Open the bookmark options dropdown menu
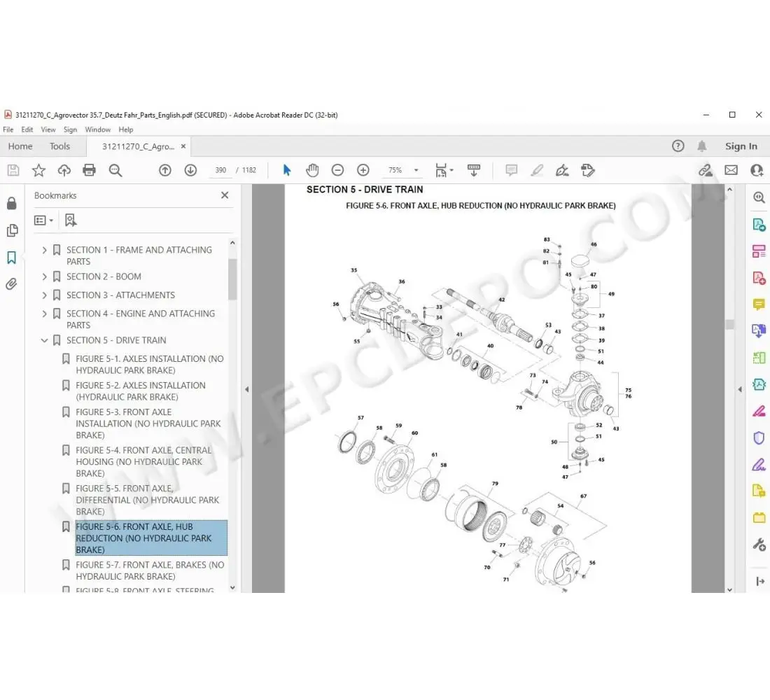Image resolution: width=770 pixels, height=700 pixels. tap(43, 220)
